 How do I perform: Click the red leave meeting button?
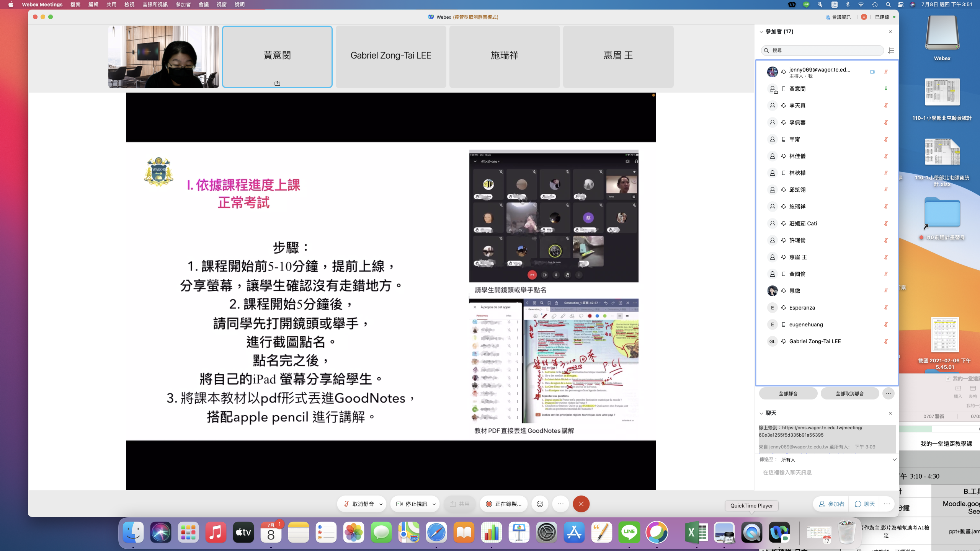pyautogui.click(x=581, y=504)
